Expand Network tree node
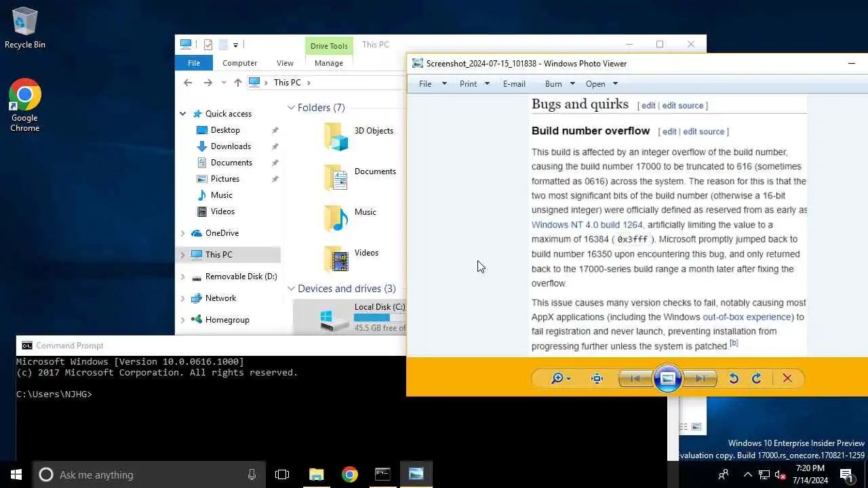The width and height of the screenshot is (868, 488). coord(182,298)
